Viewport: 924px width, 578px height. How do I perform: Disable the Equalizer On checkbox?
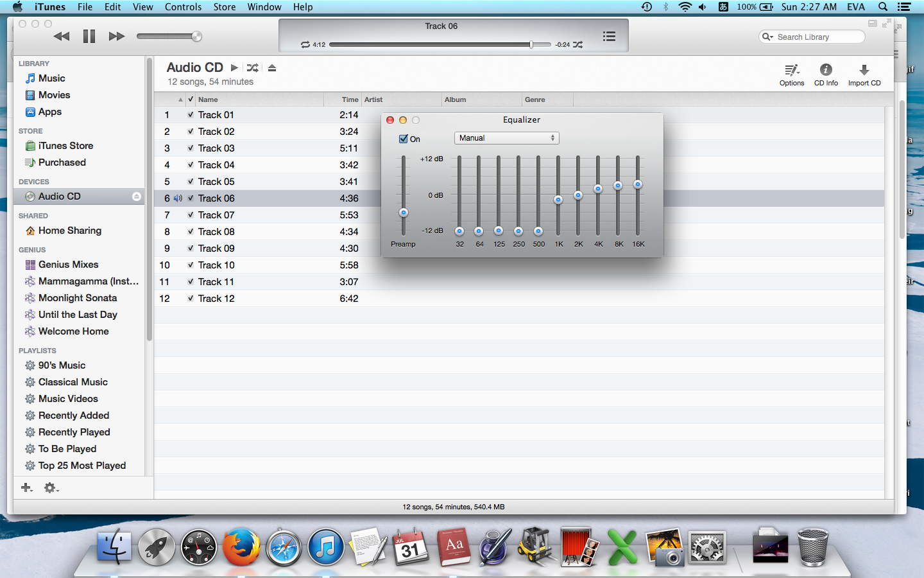pos(404,139)
